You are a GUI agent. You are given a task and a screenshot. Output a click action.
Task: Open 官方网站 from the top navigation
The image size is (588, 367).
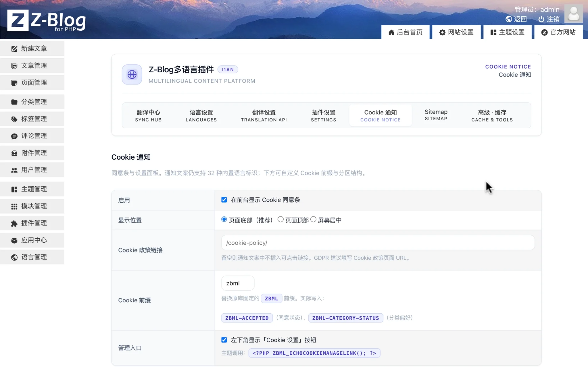[558, 32]
